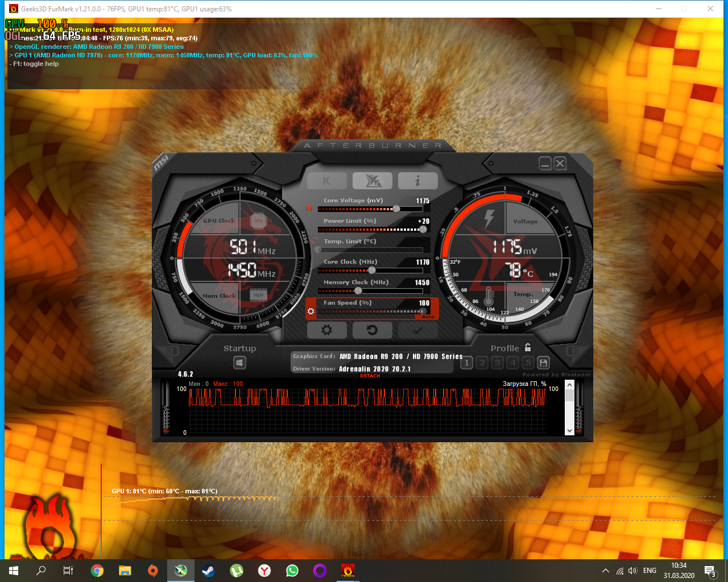Open the Windows Start menu
The width and height of the screenshot is (728, 582).
[x=14, y=571]
